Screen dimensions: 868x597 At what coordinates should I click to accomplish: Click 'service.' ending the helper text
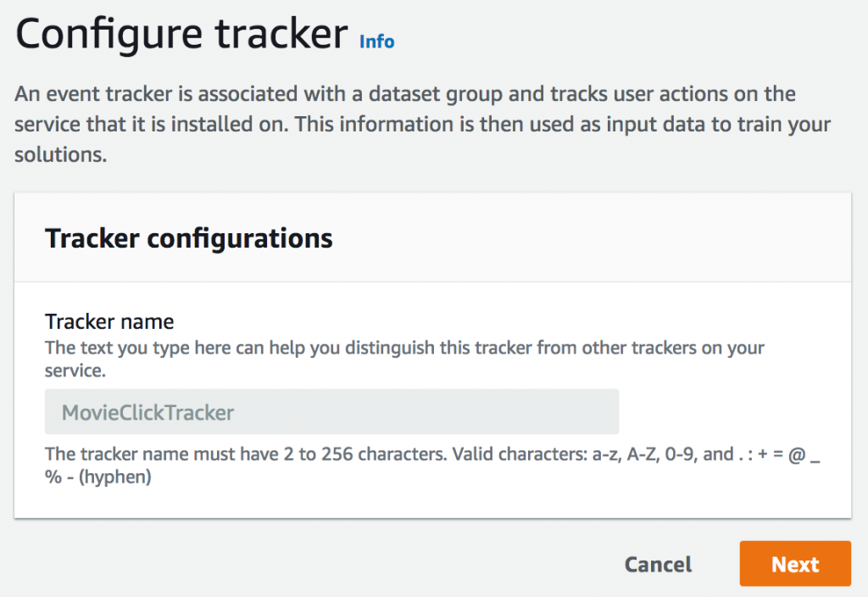[74, 371]
